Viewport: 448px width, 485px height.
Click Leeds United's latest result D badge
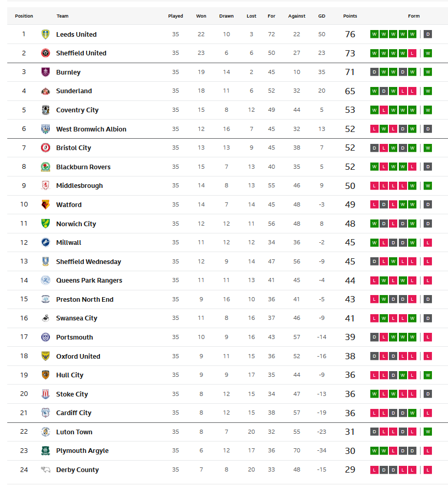tap(428, 34)
